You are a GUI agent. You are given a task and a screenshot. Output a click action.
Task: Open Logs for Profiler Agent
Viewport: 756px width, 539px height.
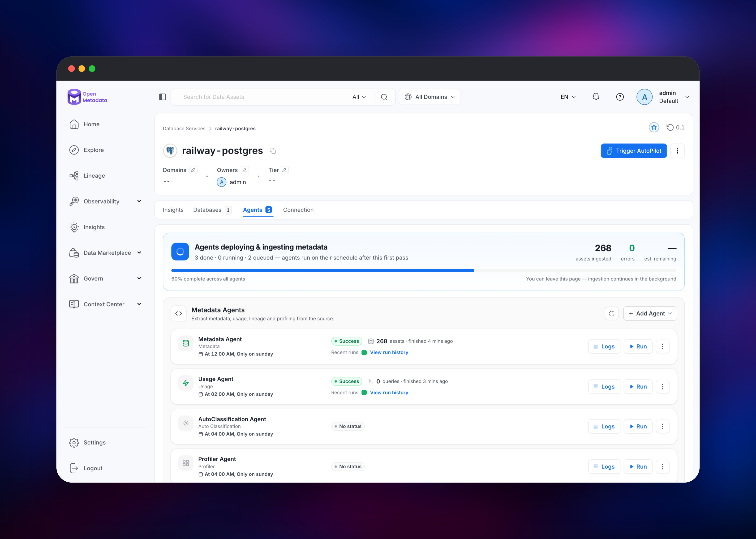point(604,467)
